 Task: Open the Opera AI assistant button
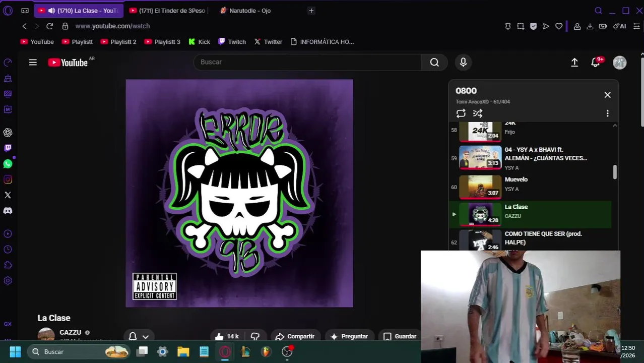[619, 26]
